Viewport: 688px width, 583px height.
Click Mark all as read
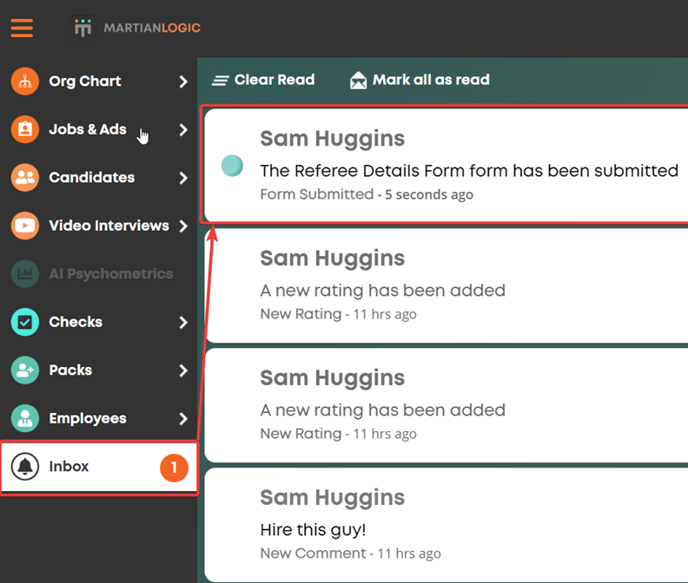pos(420,80)
